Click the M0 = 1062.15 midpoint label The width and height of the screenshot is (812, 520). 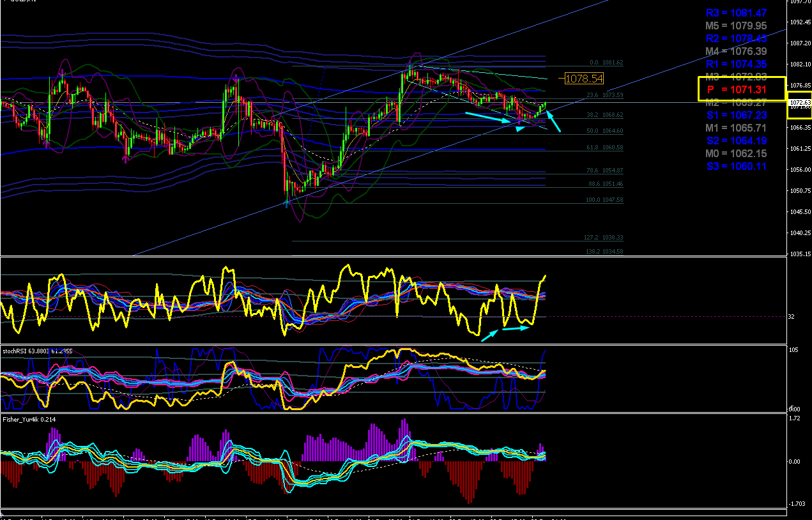[x=736, y=153]
